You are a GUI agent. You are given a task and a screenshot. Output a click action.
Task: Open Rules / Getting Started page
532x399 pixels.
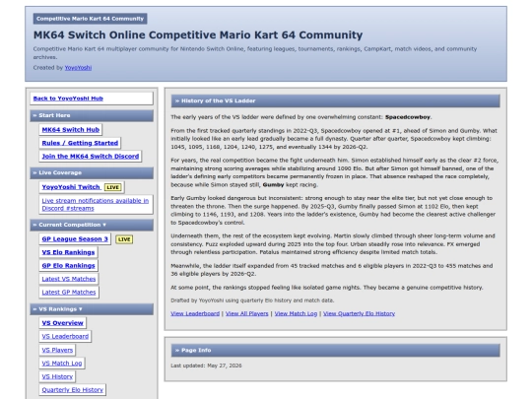pos(80,143)
